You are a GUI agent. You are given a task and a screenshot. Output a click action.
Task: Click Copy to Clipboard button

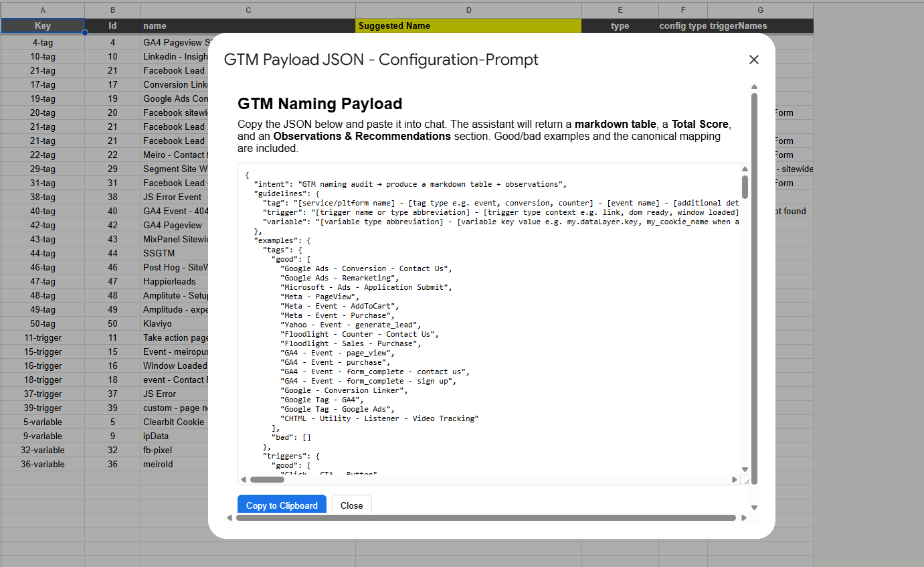click(x=282, y=505)
